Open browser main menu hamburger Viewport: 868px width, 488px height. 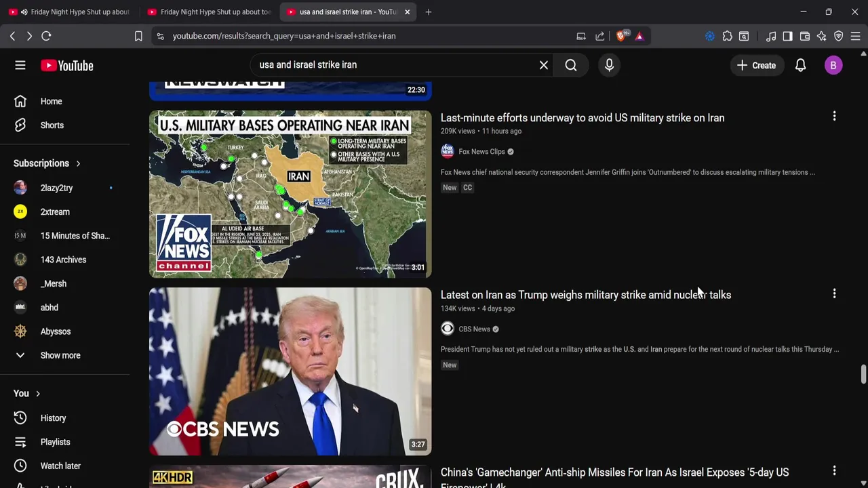[x=856, y=36]
